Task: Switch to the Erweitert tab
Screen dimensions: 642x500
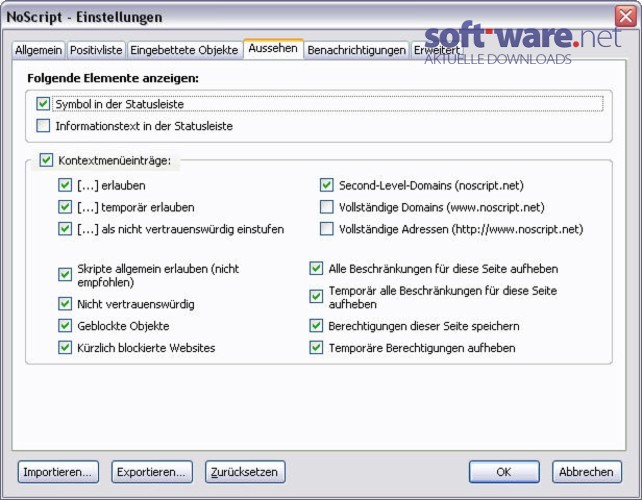Action: point(437,50)
